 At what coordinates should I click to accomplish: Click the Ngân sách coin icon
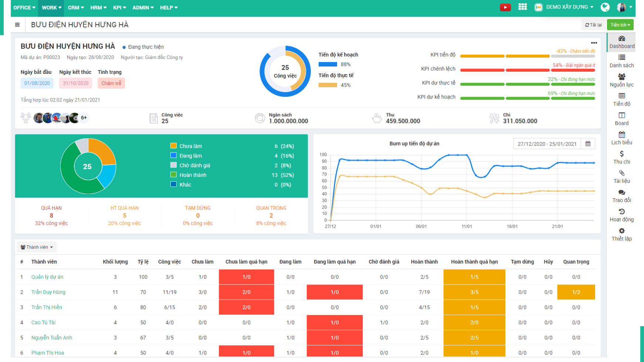(x=260, y=118)
